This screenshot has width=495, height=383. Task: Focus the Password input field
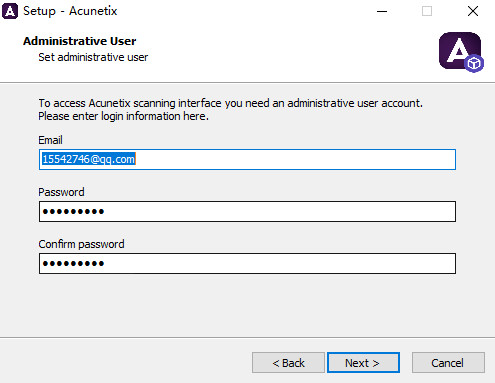[247, 211]
